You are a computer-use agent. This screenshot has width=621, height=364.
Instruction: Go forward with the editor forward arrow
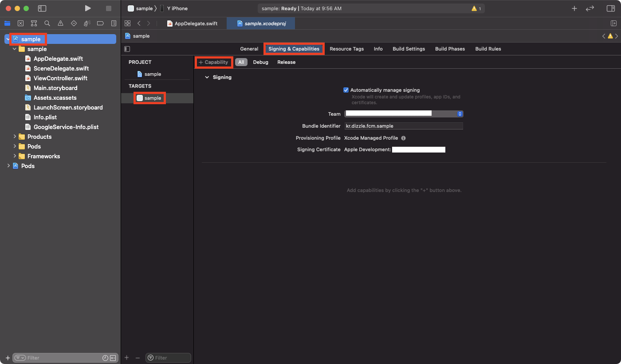coord(149,23)
